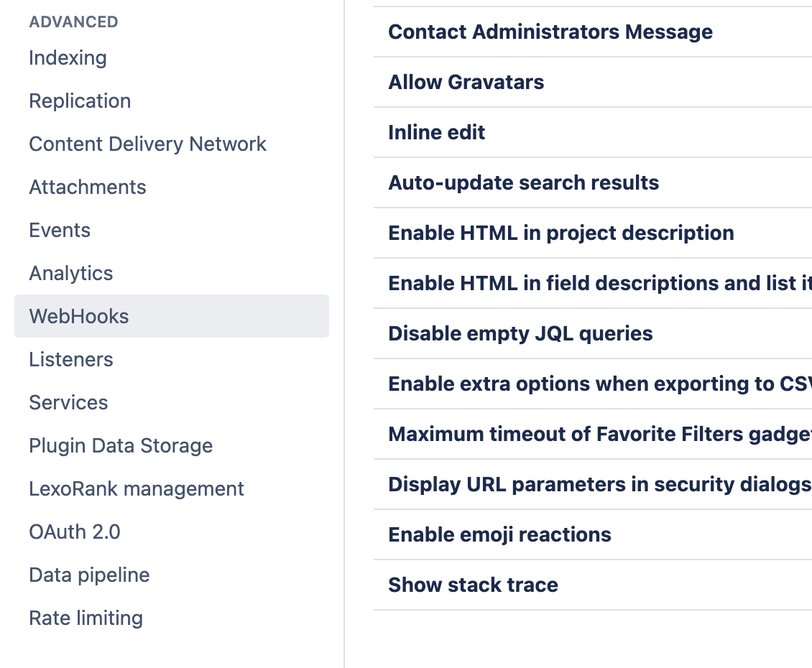Navigate to Data pipeline
Image resolution: width=812 pixels, height=668 pixels.
(x=89, y=575)
